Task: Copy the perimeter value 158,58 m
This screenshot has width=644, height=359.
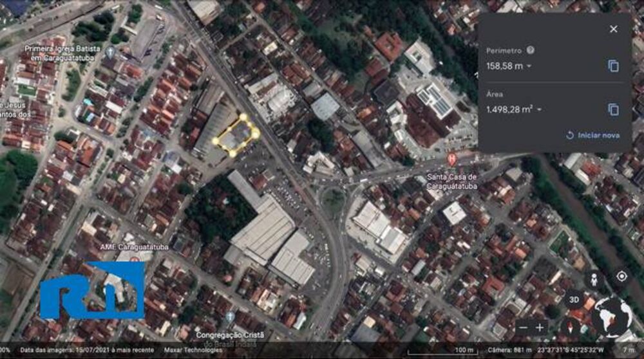Action: coord(613,66)
